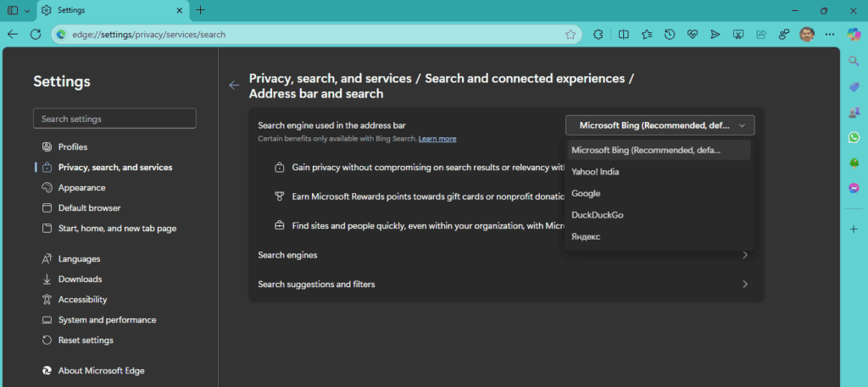Choose DuckDuckGo as search engine
The width and height of the screenshot is (868, 387).
tap(659, 215)
